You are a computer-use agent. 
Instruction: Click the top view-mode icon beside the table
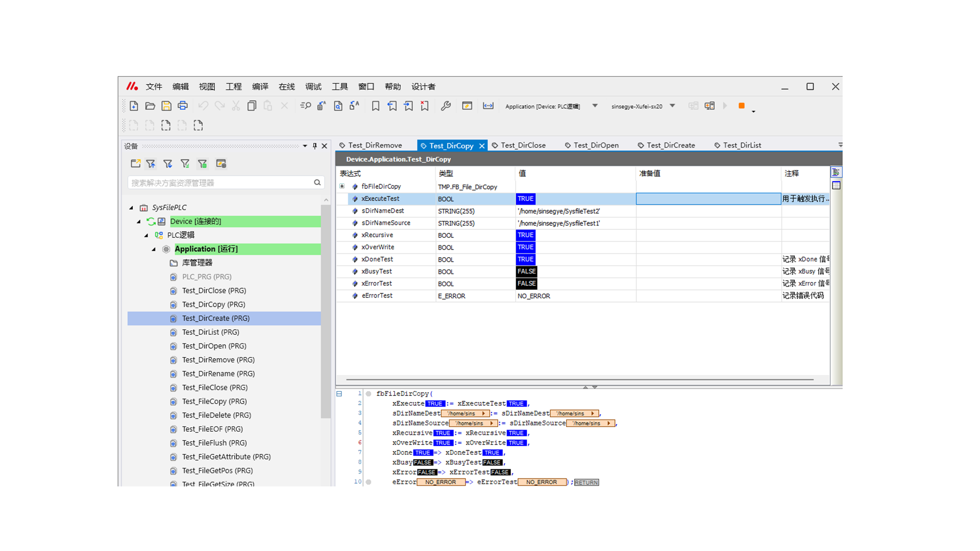[836, 172]
